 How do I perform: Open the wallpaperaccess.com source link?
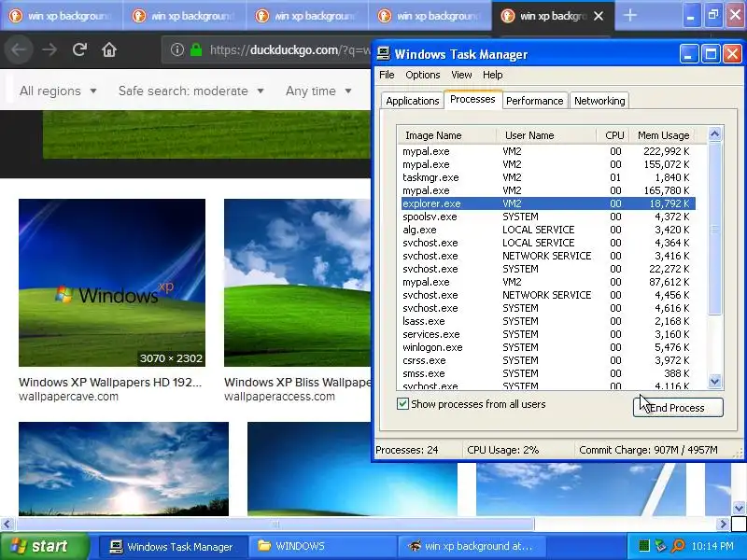(279, 396)
